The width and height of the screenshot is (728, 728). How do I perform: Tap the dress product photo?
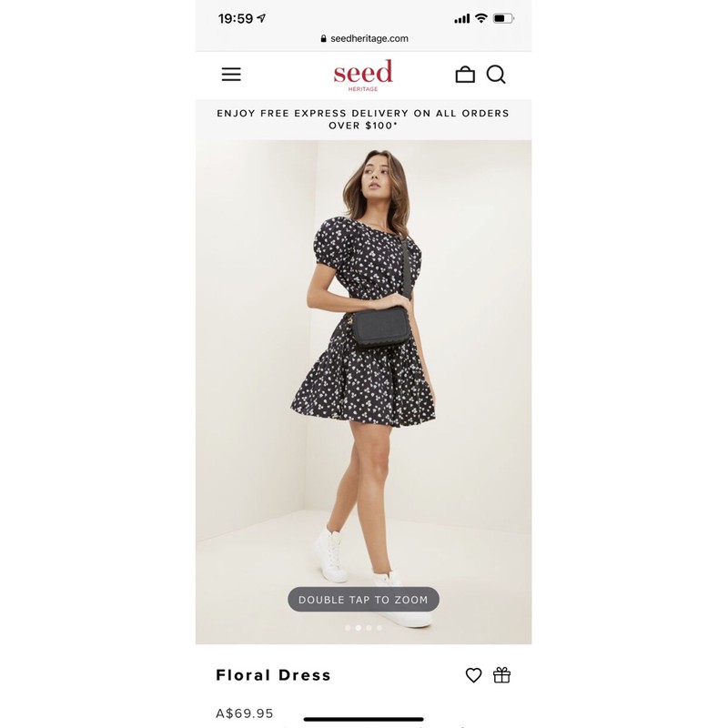pos(363,392)
